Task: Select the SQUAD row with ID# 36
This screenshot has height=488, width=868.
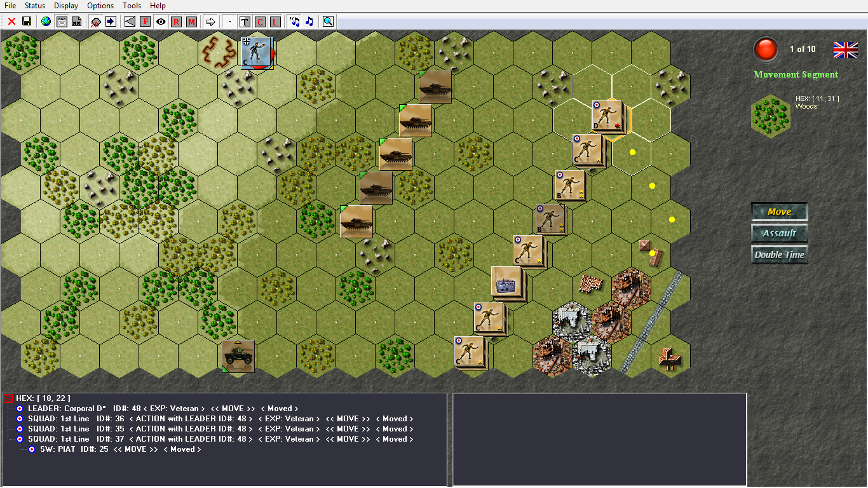Action: coord(221,419)
